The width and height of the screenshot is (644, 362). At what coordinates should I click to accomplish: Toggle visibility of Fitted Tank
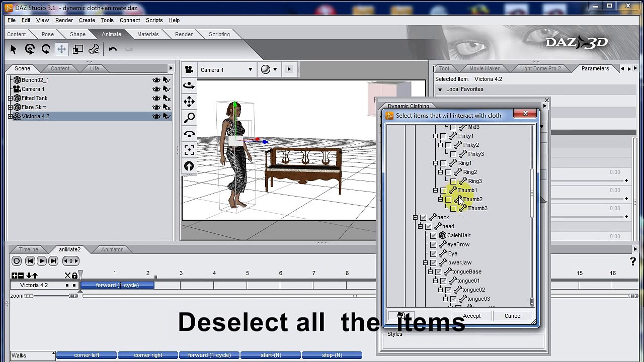[x=156, y=98]
